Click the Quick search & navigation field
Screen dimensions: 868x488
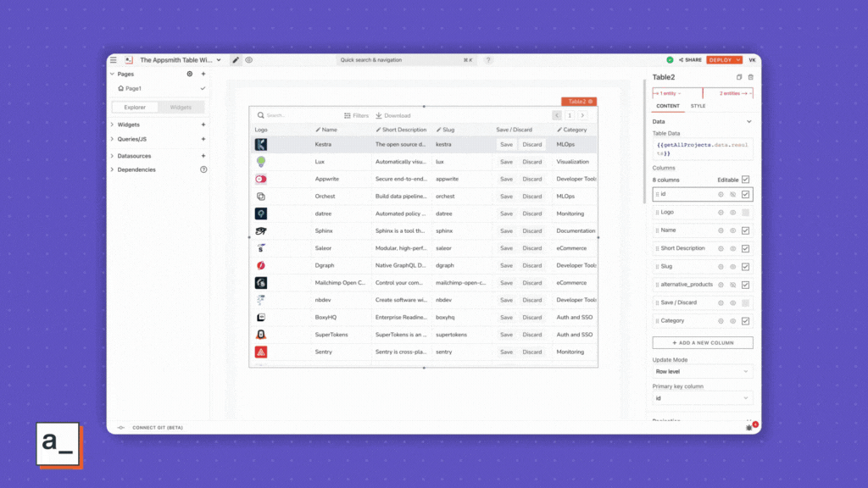[x=406, y=60]
